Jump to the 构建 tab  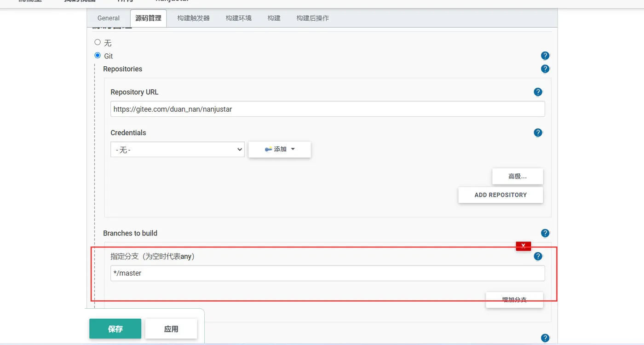274,18
